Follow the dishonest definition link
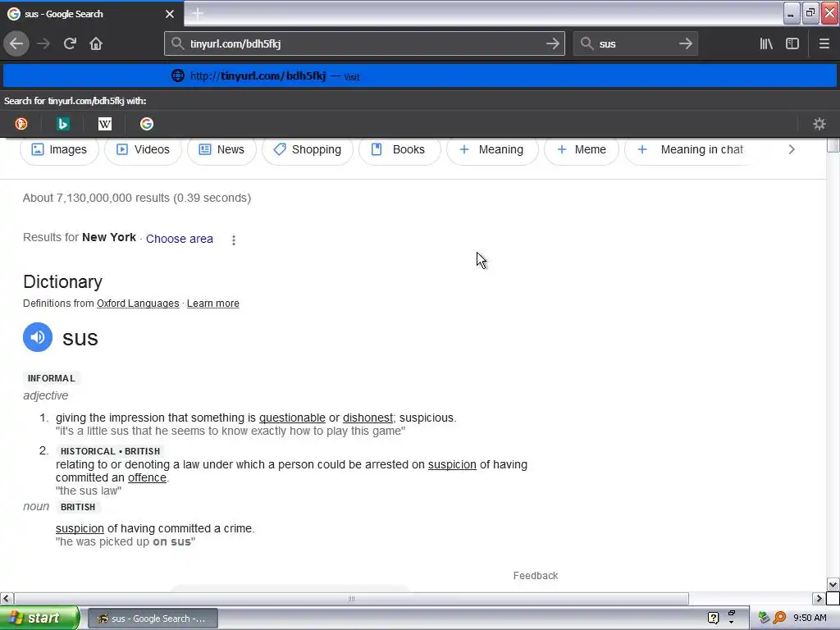840x630 pixels. 368,418
